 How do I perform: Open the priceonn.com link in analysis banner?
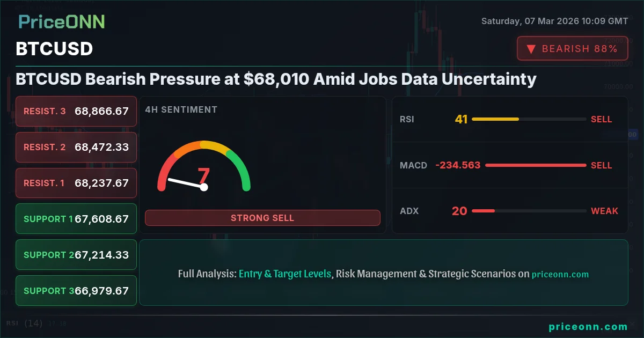point(560,274)
